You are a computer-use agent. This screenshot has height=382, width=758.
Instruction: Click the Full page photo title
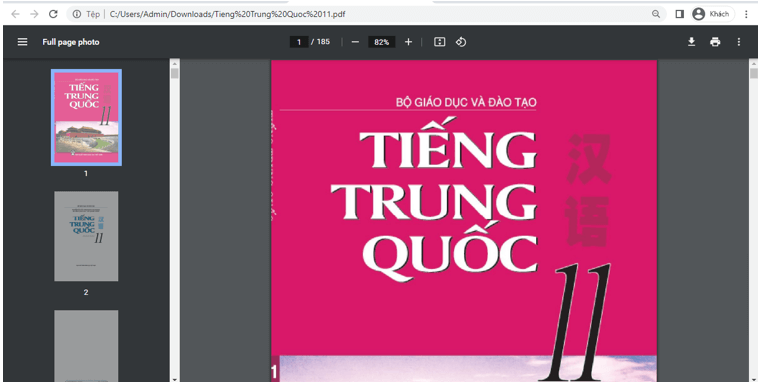pos(71,42)
